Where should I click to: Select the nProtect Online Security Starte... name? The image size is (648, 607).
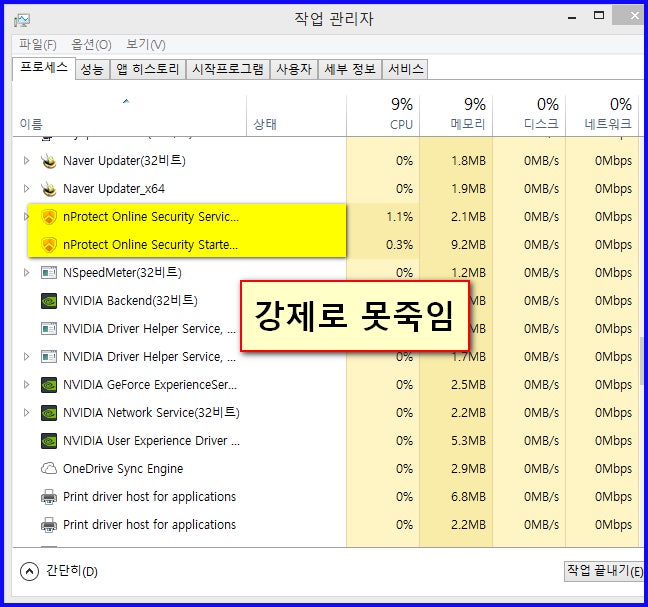pyautogui.click(x=150, y=245)
